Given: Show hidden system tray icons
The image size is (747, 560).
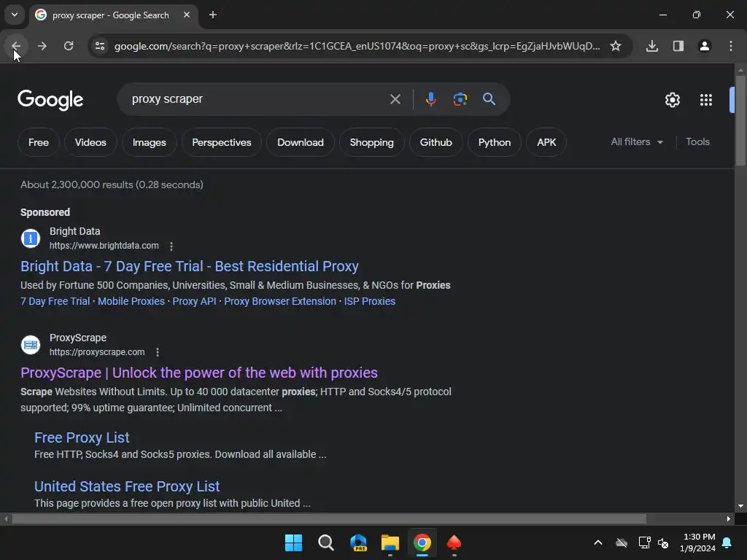Looking at the screenshot, I should coord(598,542).
